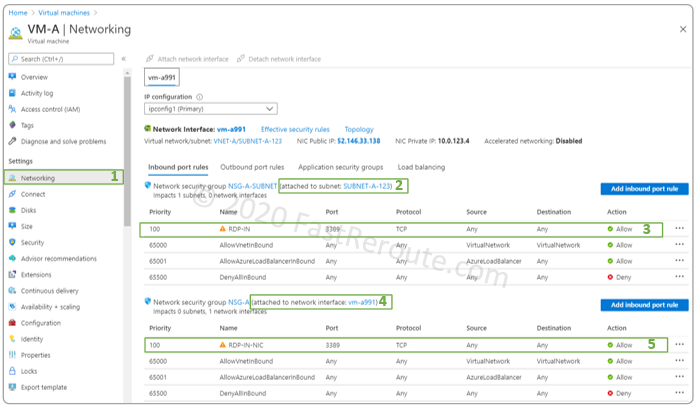Click the Export template icon
This screenshot has width=697, height=405.
[x=12, y=387]
